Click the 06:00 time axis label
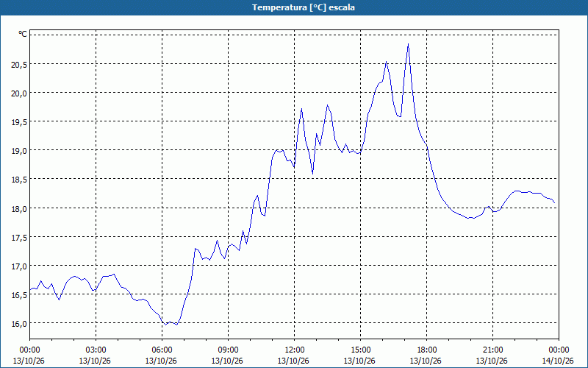Image resolution: width=588 pixels, height=368 pixels. pyautogui.click(x=162, y=350)
